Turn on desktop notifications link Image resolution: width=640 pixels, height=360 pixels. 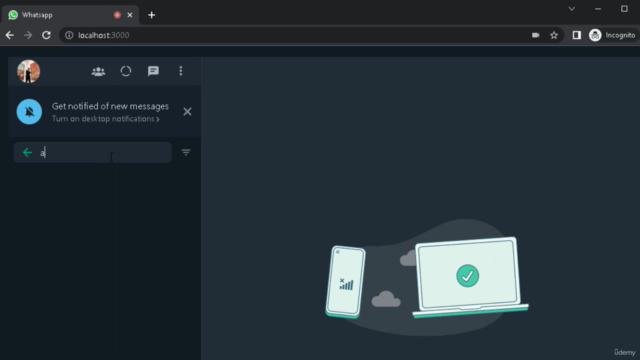click(105, 119)
